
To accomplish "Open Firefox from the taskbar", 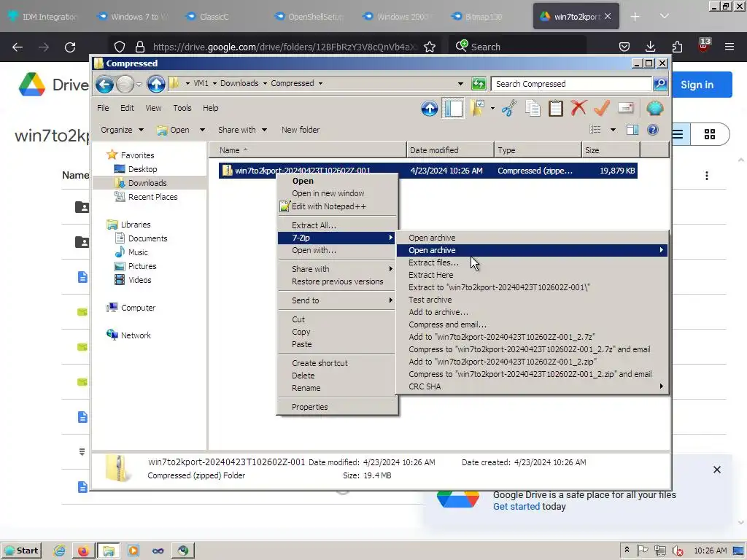I will tap(83, 551).
